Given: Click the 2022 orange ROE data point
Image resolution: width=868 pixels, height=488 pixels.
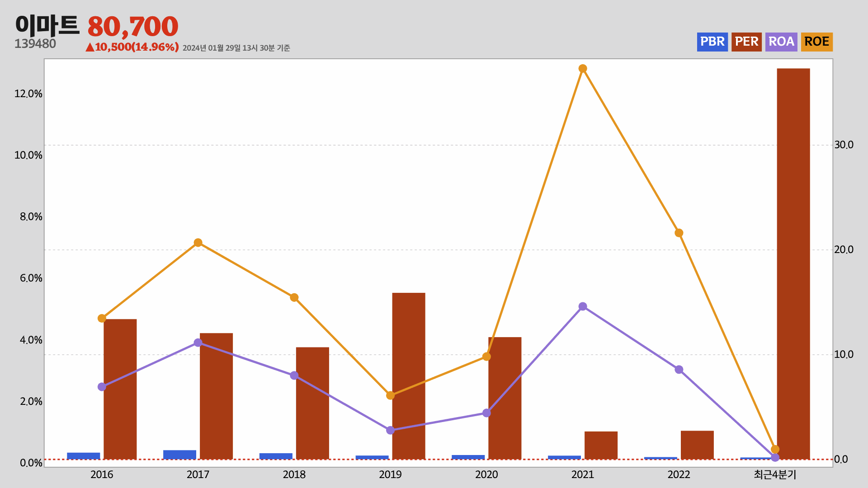Looking at the screenshot, I should click(x=679, y=233).
